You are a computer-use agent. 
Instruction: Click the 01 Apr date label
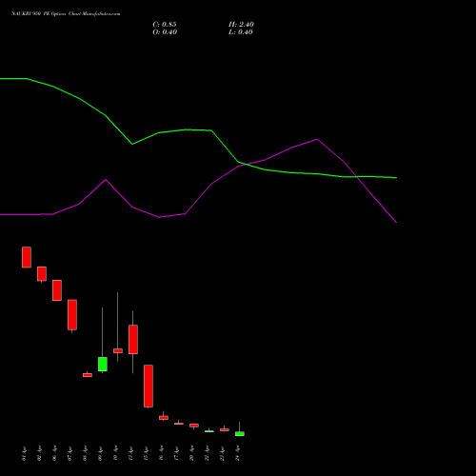click(x=25, y=453)
